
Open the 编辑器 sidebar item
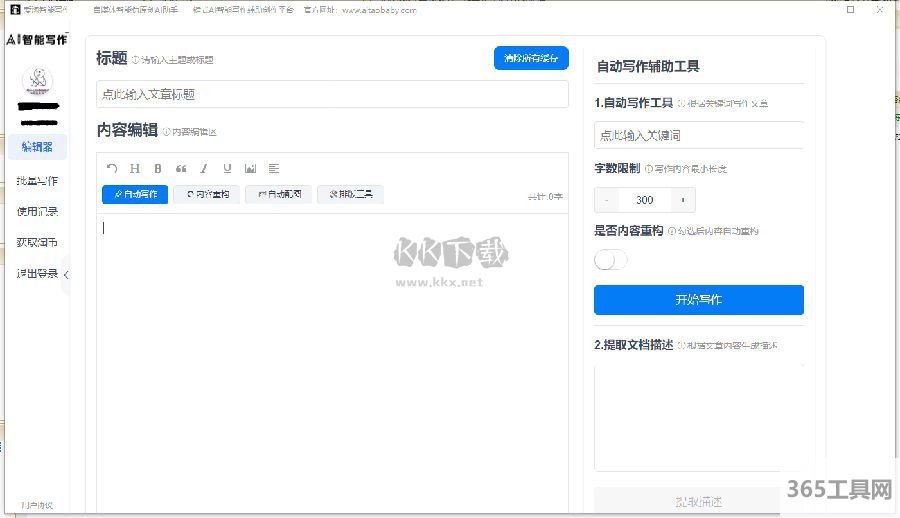37,147
